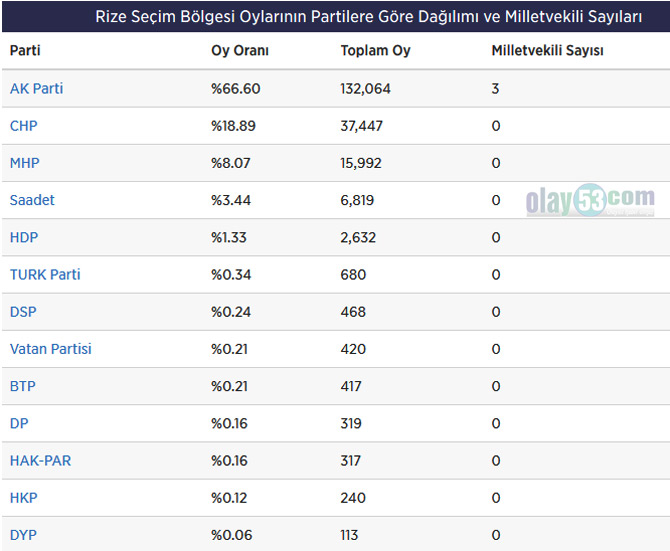The image size is (670, 551).
Task: Click the olay53.com watermark logo
Action: [590, 201]
